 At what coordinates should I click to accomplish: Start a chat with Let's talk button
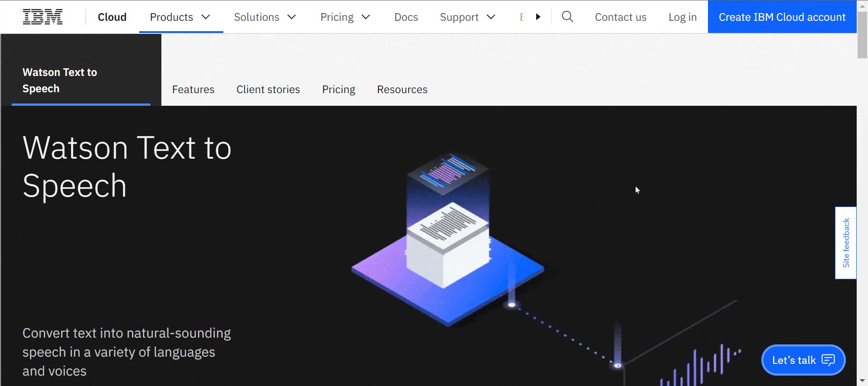pos(803,360)
